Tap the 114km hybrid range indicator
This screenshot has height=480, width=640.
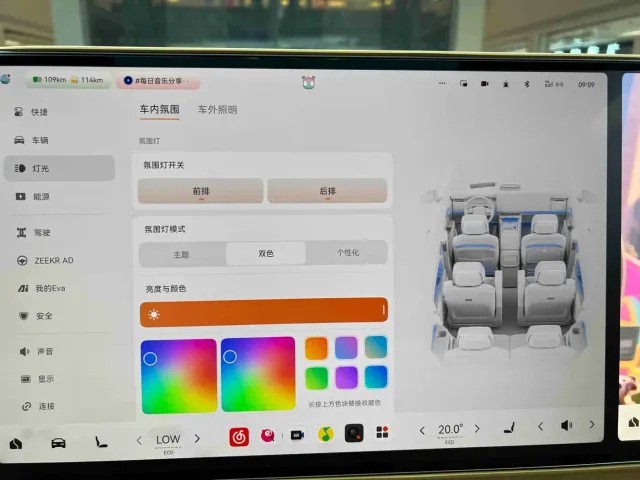[x=87, y=80]
